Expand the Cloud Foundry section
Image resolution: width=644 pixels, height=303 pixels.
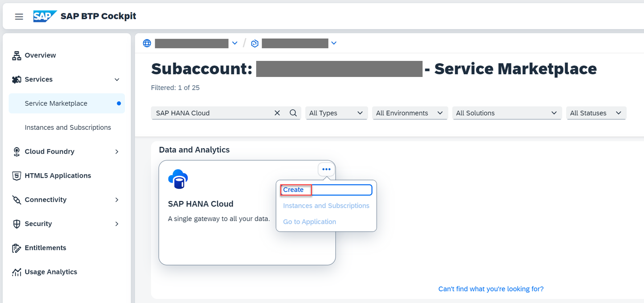point(117,152)
